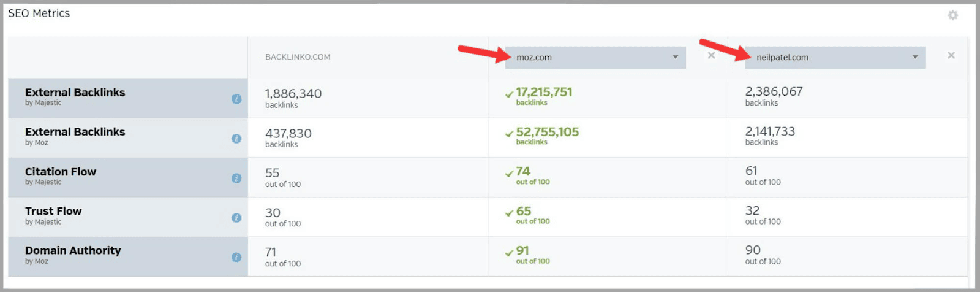Remove the moz.com comparison column

[x=711, y=55]
